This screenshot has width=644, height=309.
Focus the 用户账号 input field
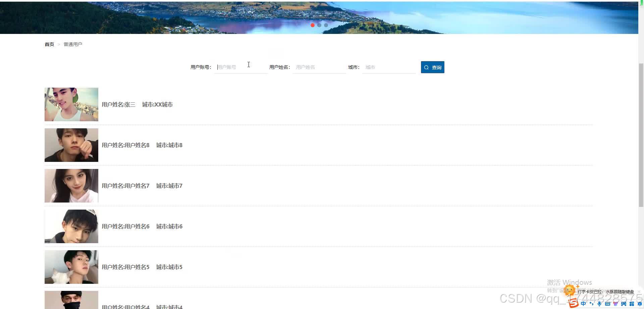point(241,67)
